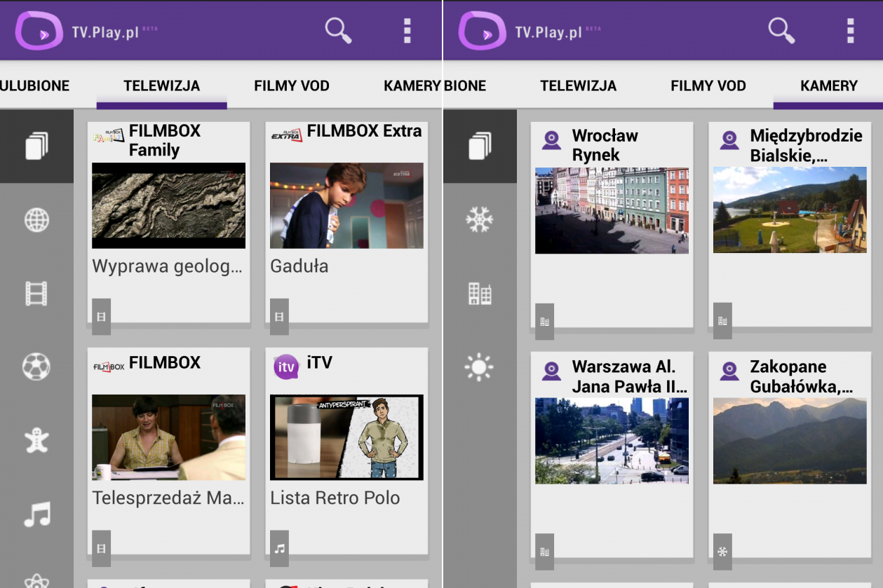Tap the city tag on Wrocław Rynek card
The height and width of the screenshot is (588, 883).
pos(544,321)
